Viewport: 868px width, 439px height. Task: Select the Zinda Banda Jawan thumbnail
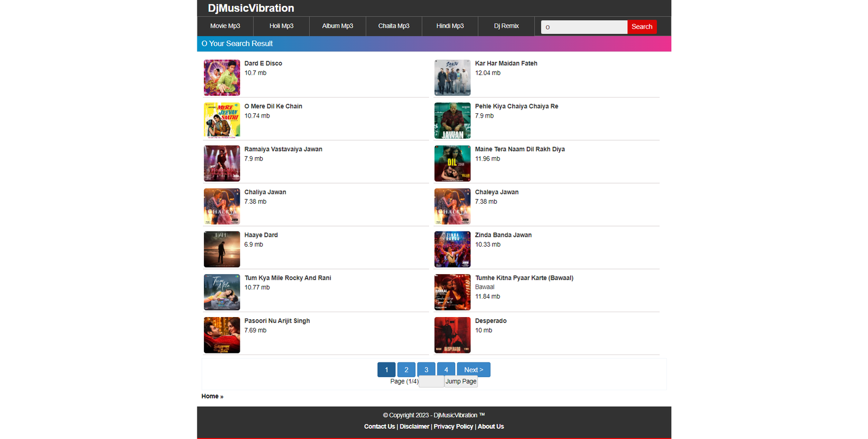pyautogui.click(x=452, y=249)
